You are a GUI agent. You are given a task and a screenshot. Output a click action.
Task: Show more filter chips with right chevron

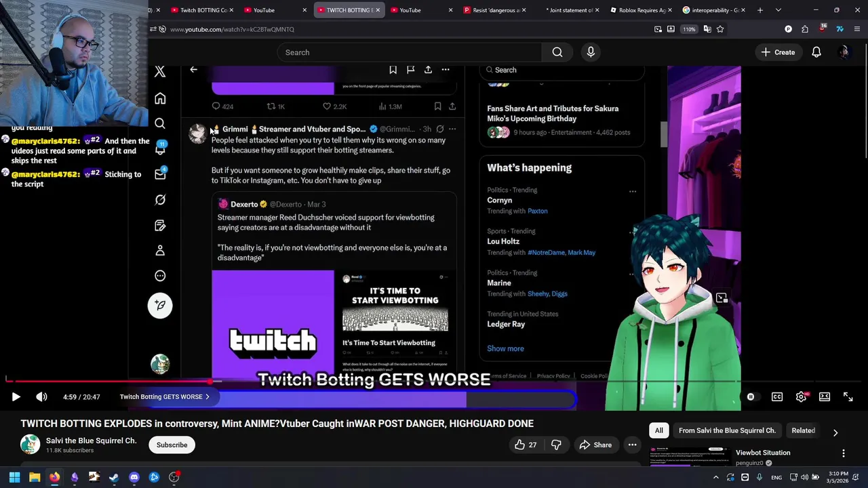[x=835, y=432]
